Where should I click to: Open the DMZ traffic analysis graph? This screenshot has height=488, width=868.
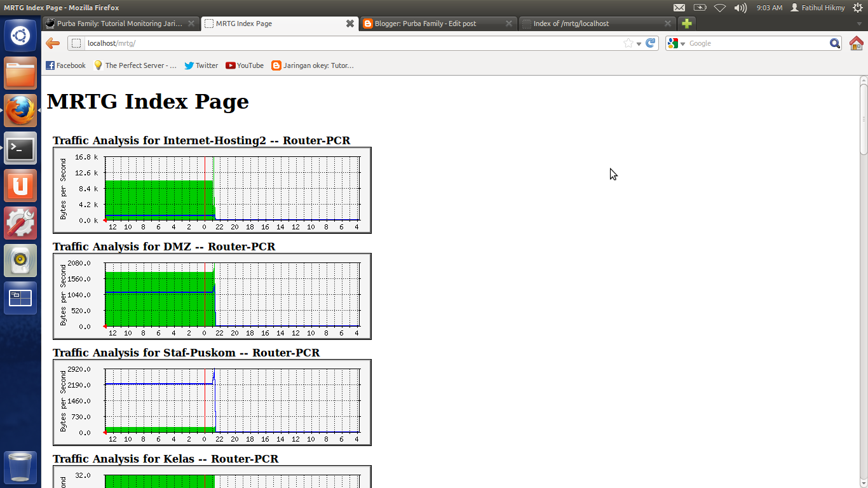pos(212,296)
